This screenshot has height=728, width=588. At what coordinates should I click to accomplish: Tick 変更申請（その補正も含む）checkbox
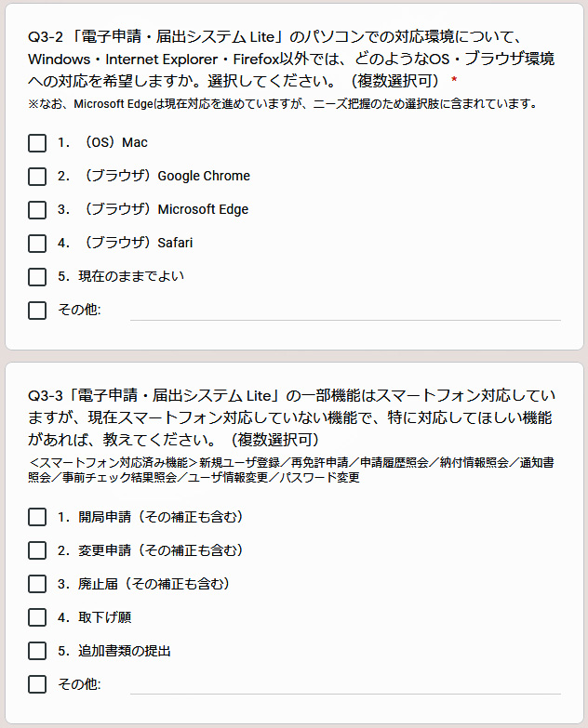[37, 550]
